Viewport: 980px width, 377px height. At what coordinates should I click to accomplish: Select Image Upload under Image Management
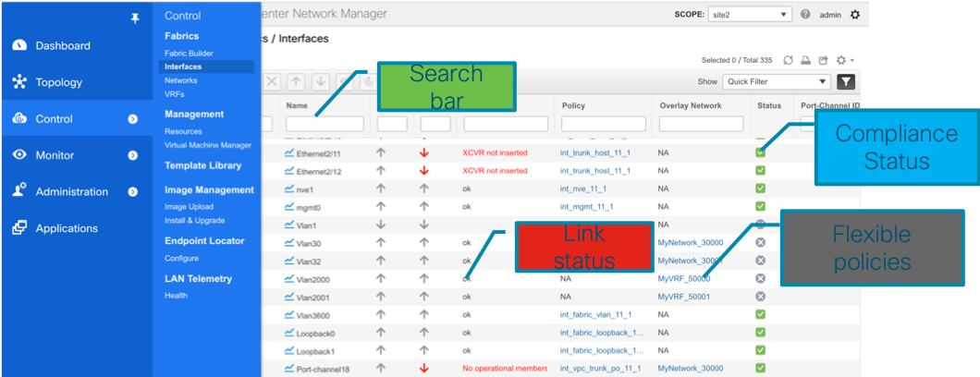coord(189,207)
